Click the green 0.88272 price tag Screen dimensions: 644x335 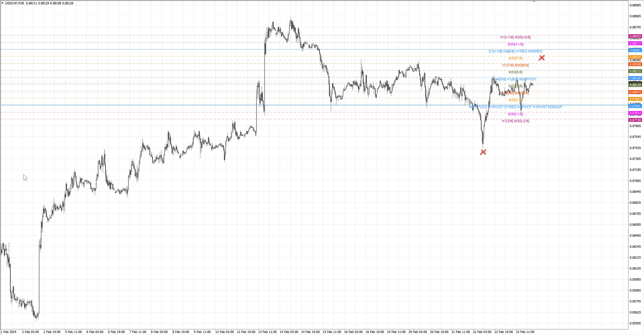pyautogui.click(x=635, y=71)
